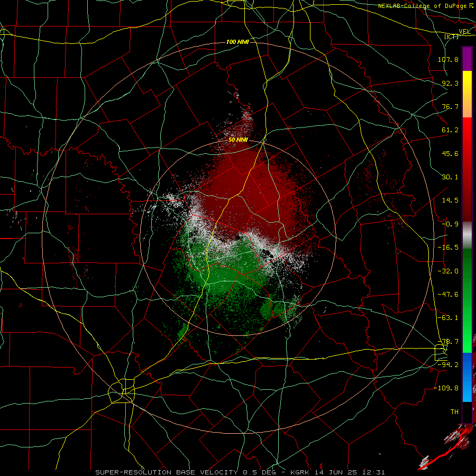Screen dimensions: 476x476
Task: Select the -16.5 scale value
Action: [x=448, y=248]
